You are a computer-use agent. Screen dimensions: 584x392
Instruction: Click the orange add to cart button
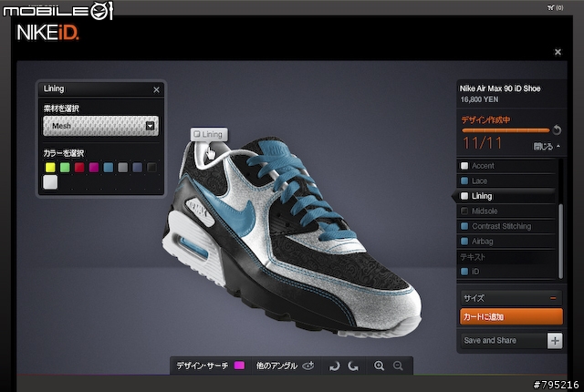pos(511,316)
